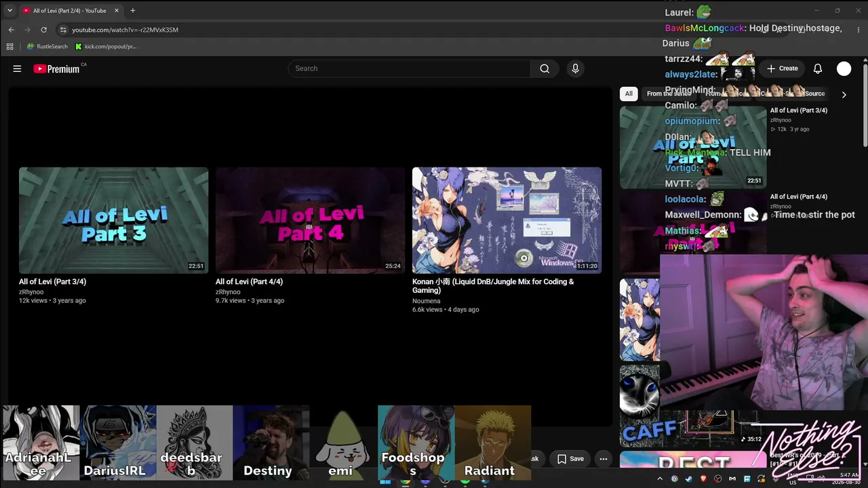The image size is (868, 488).
Task: Click the search magnifier button
Action: coord(545,68)
